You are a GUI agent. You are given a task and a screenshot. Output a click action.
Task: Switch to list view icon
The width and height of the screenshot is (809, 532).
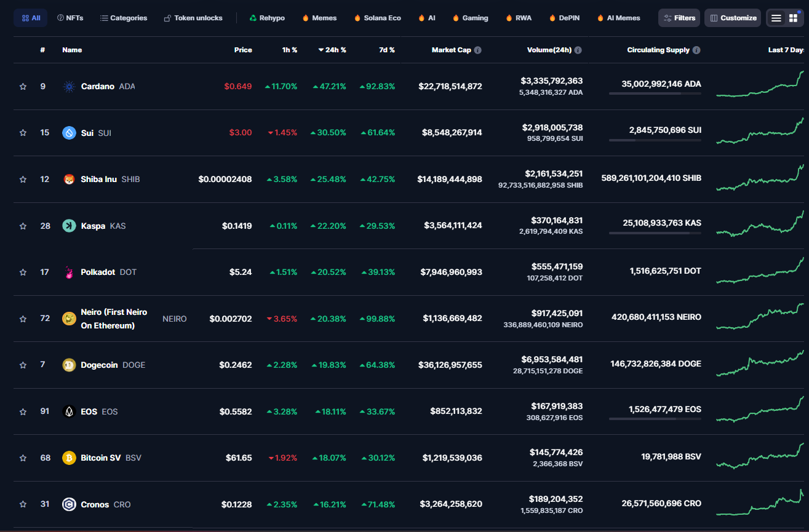point(776,18)
